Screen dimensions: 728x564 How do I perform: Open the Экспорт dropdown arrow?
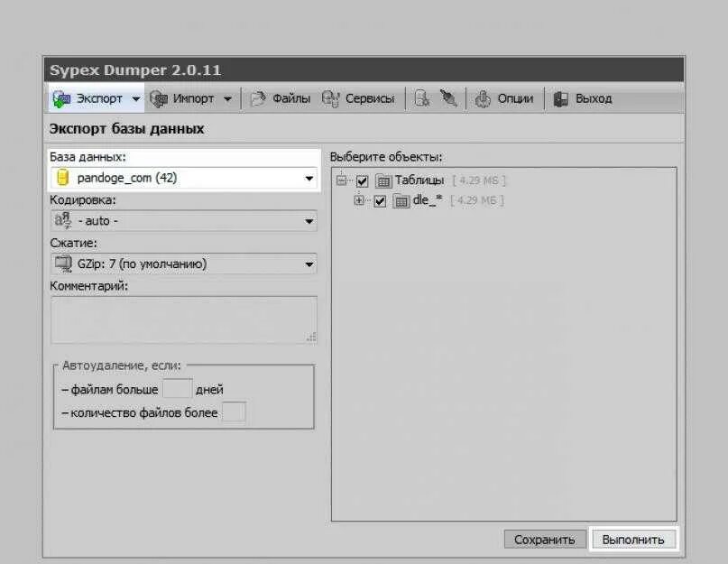[135, 99]
